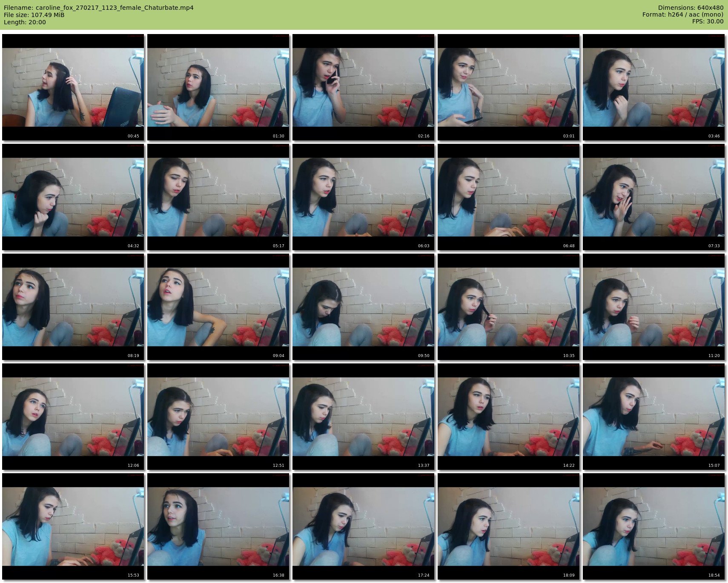The height and width of the screenshot is (583, 728).
Task: Select the frame marked 07:33
Action: (x=653, y=197)
